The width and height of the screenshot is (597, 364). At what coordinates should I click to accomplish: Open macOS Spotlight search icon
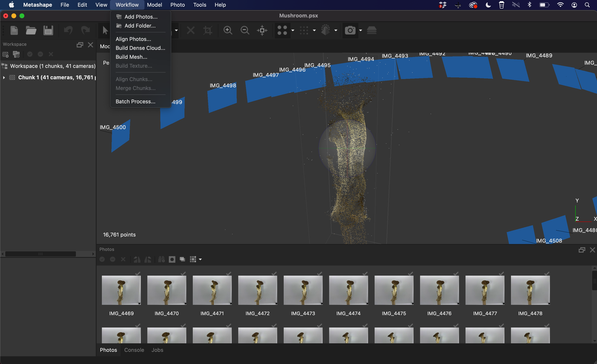coord(587,5)
